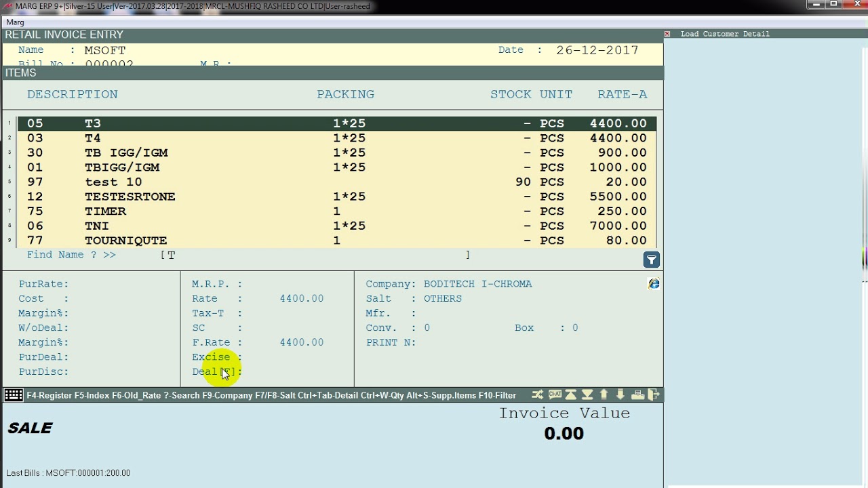
Task: Select item TNI
Action: [x=336, y=226]
